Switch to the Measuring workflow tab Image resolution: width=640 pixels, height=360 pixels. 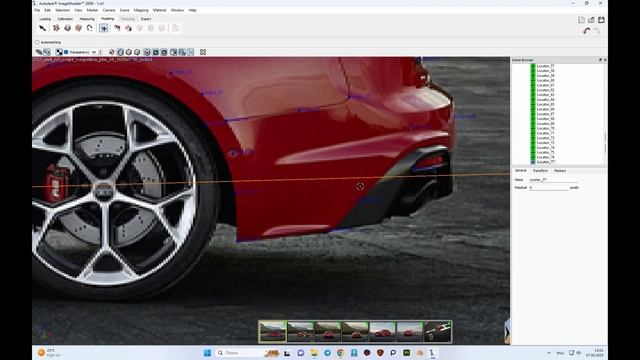pos(87,19)
